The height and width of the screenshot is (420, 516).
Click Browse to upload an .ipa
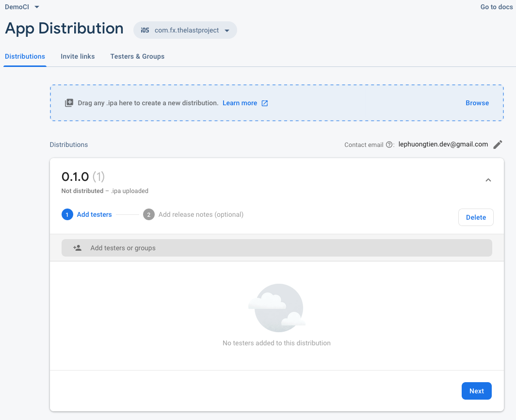(x=477, y=103)
